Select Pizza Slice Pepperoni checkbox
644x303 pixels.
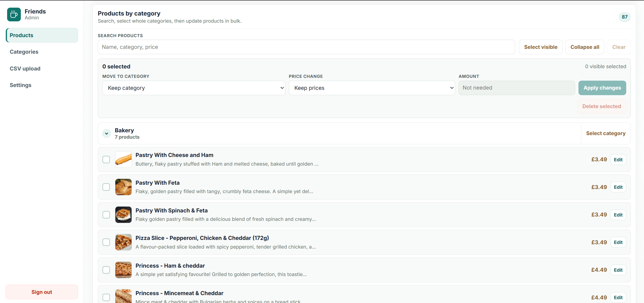click(x=106, y=242)
